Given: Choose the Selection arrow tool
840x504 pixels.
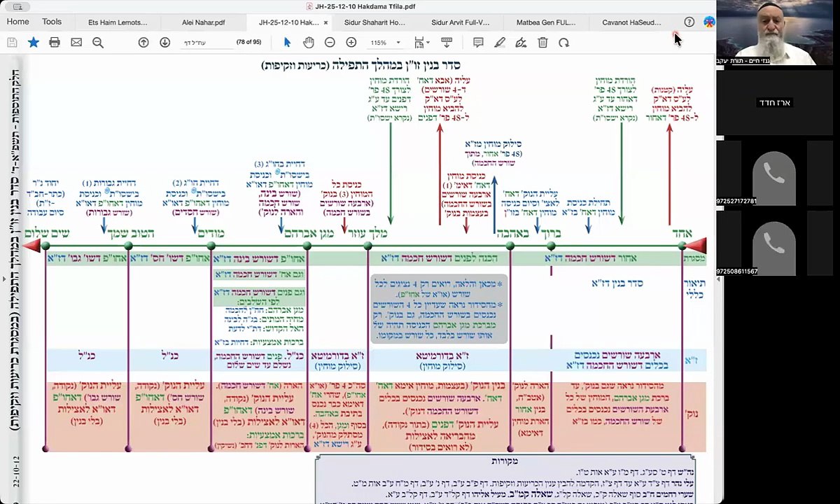Looking at the screenshot, I should 287,43.
